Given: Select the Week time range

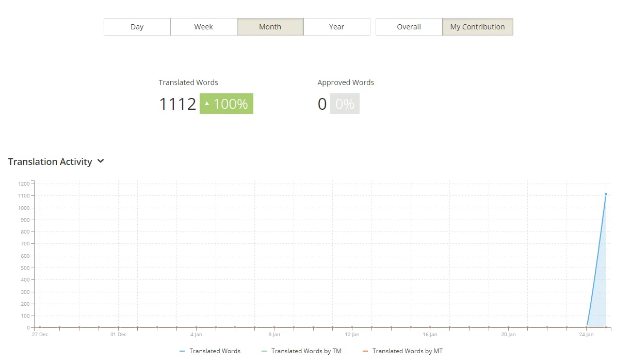Looking at the screenshot, I should (203, 27).
